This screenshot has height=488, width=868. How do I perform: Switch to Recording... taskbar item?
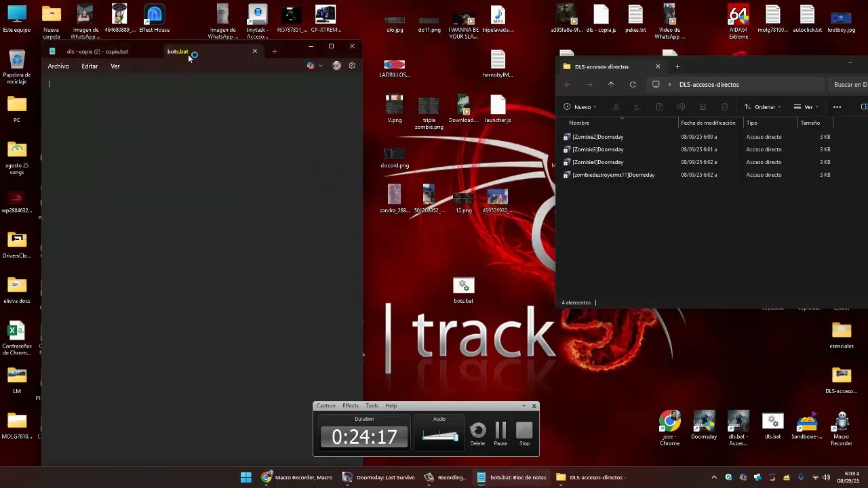point(446,477)
